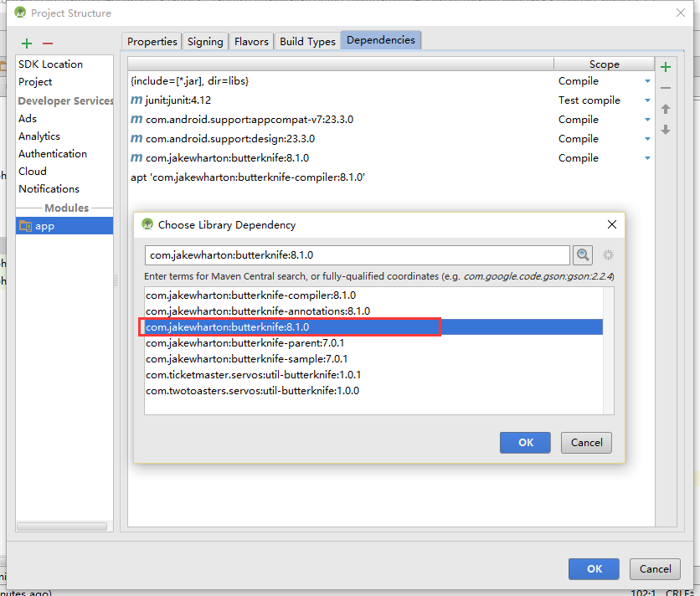The image size is (700, 596).
Task: Remove selected dependency with minus icon
Action: pos(666,88)
